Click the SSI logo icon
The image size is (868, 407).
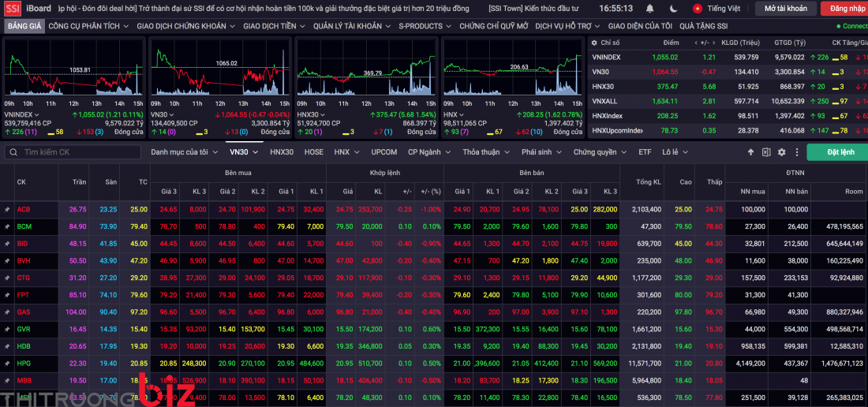point(13,9)
